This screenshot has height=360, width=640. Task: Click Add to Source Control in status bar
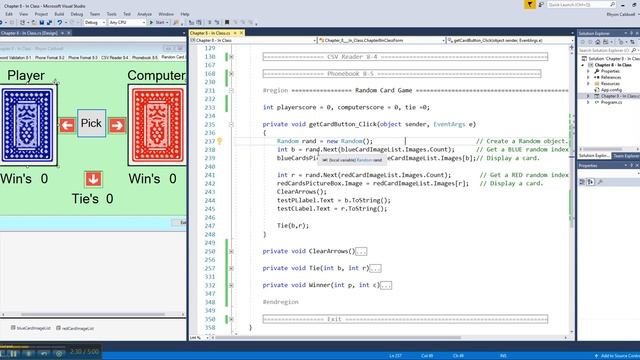point(617,356)
